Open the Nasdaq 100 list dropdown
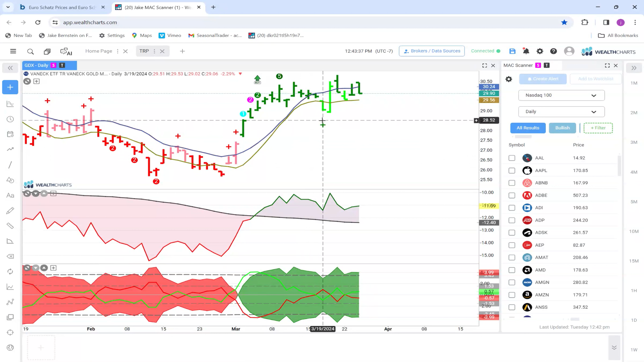The width and height of the screenshot is (644, 362). coord(561,95)
